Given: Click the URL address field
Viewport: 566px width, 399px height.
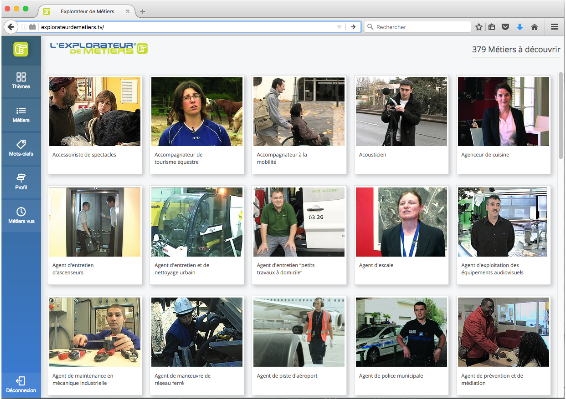Looking at the screenshot, I should (188, 27).
